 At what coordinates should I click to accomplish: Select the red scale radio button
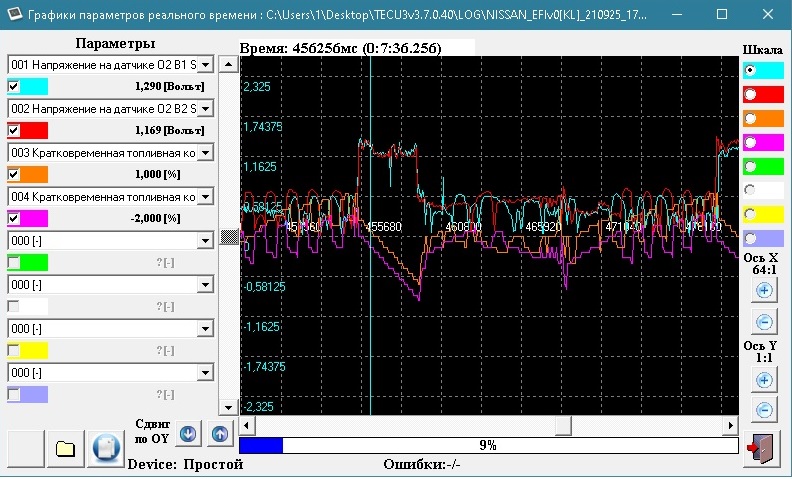click(x=751, y=94)
